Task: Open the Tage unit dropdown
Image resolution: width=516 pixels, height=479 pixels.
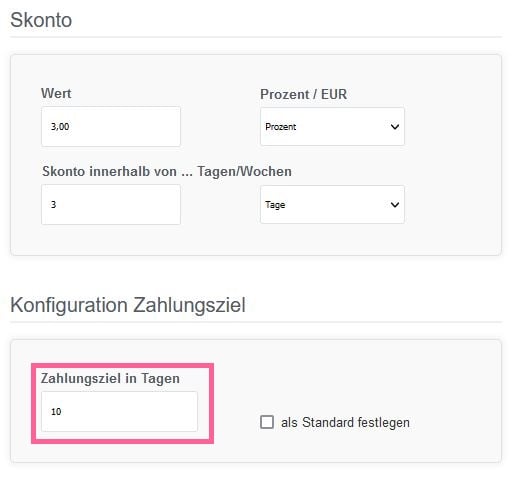Action: click(332, 204)
